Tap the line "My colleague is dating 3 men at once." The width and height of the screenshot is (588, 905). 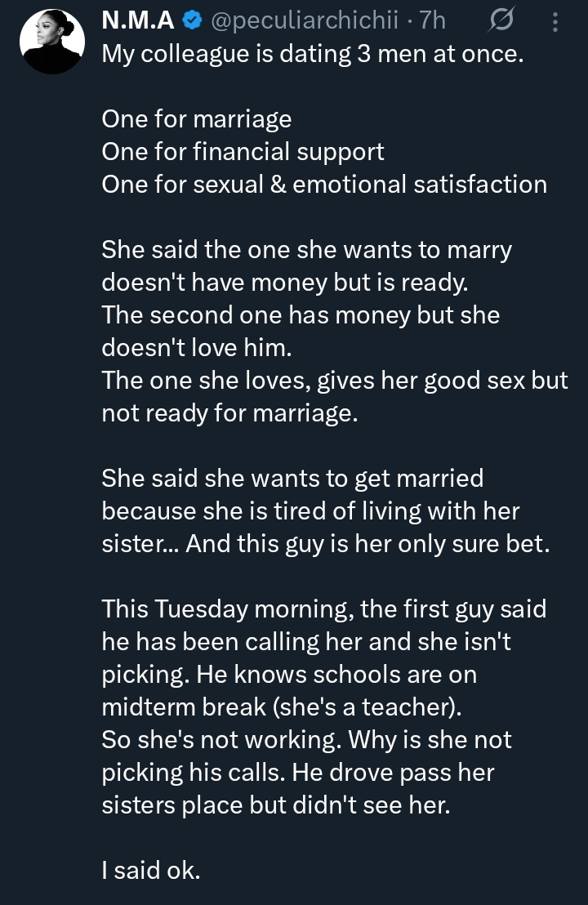coord(311,54)
